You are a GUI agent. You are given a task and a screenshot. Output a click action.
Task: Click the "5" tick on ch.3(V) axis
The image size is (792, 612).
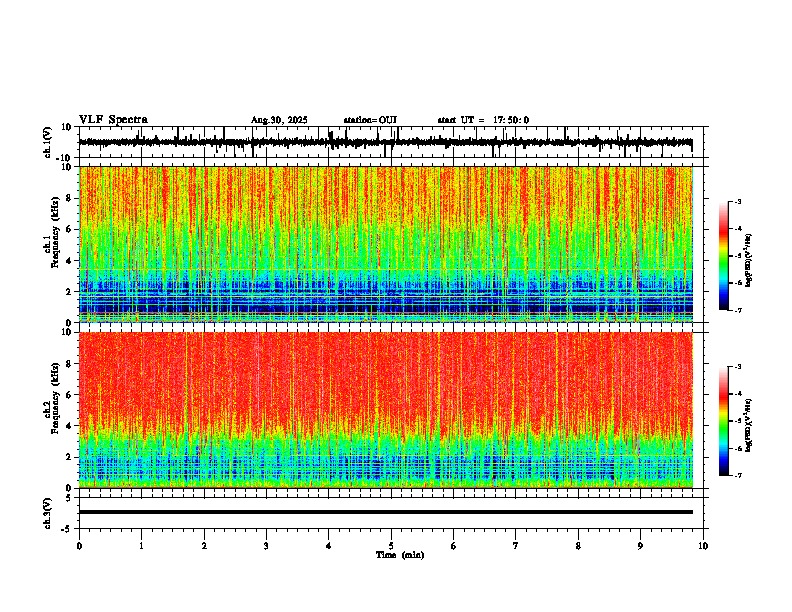(69, 497)
